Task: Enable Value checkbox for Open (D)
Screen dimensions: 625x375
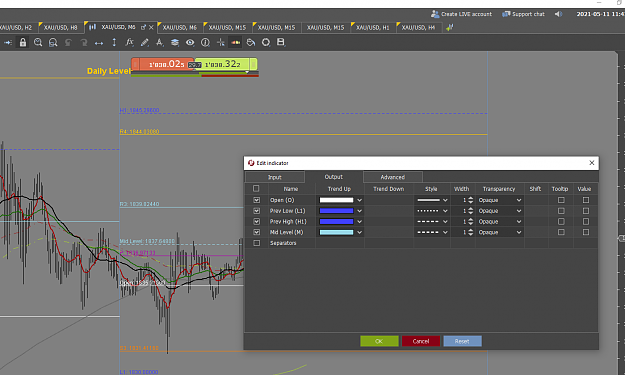Action: point(586,200)
